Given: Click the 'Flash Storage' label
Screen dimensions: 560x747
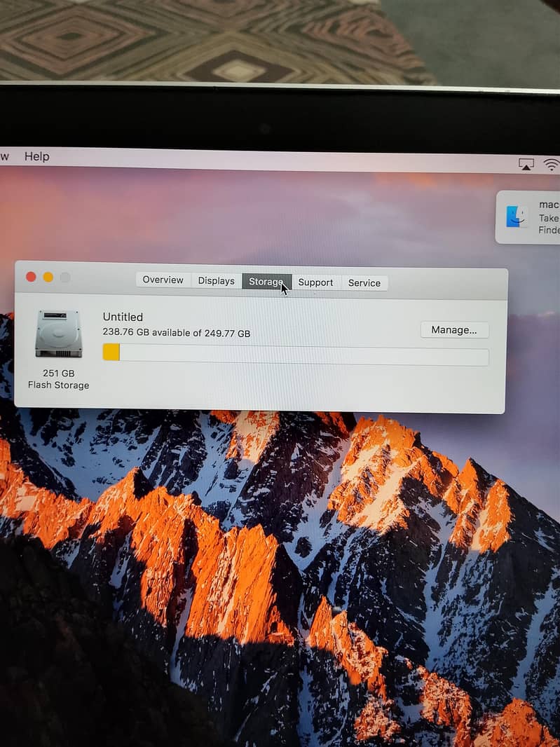Looking at the screenshot, I should [59, 385].
